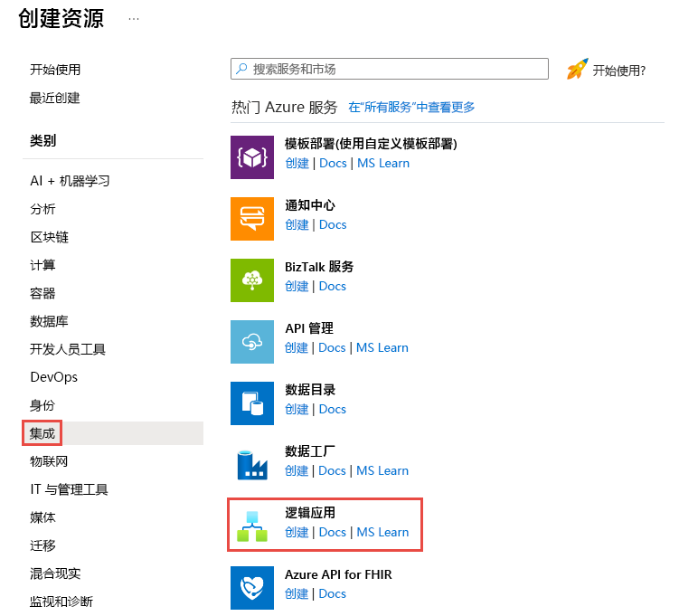679x616 pixels.
Task: Open Docs link for 数据目录
Action: click(333, 410)
